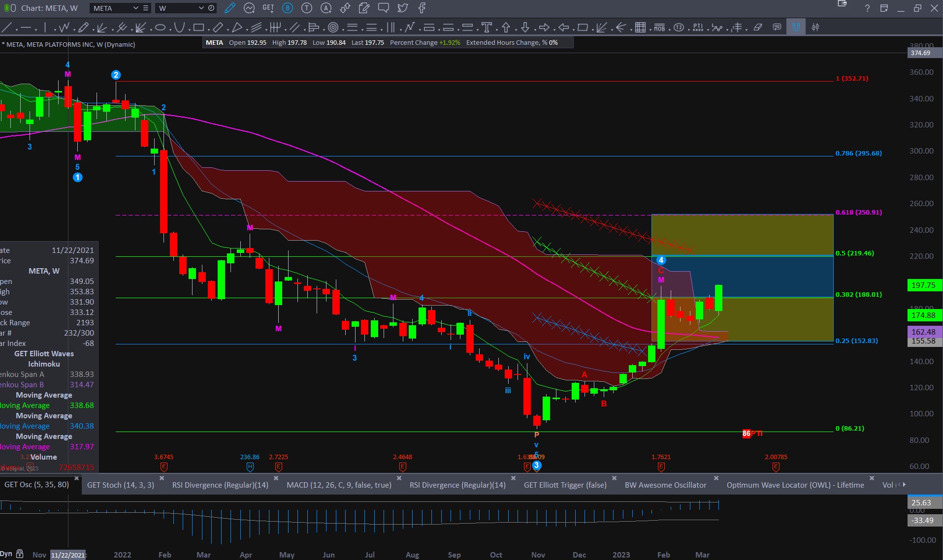Select the text annotation tool
This screenshot has height=560, width=943.
(487, 28)
